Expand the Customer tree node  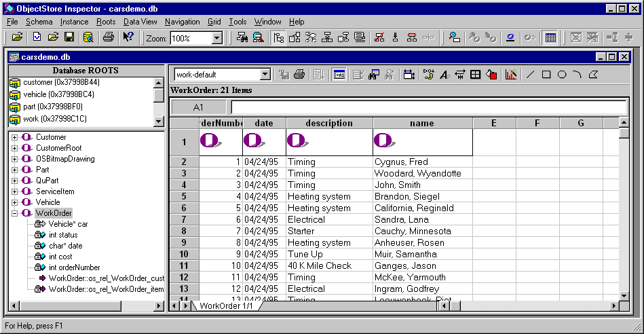click(14, 137)
